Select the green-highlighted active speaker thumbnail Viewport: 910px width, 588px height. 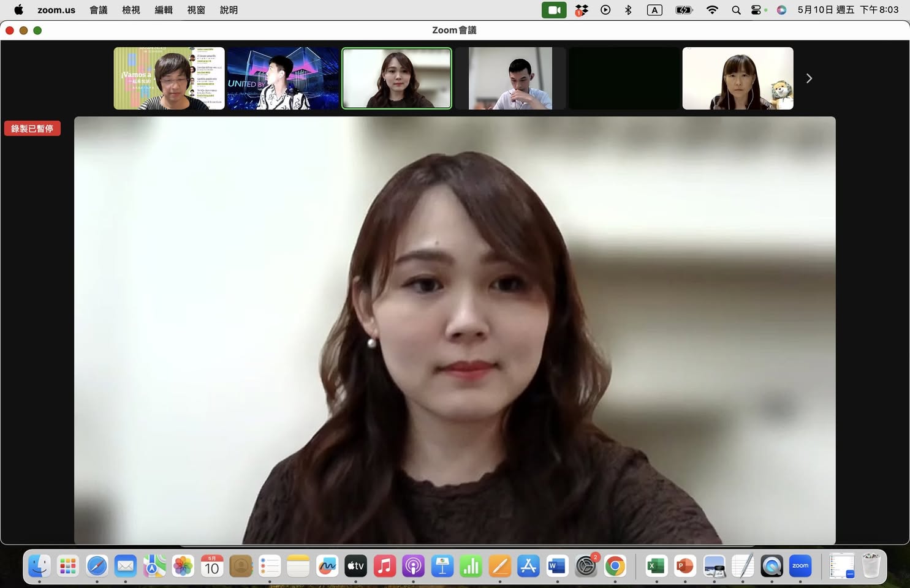[x=396, y=78]
